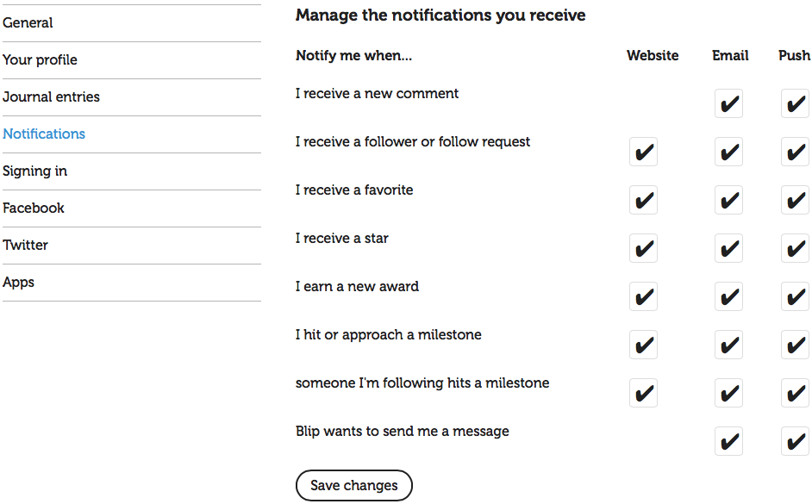Open Facebook connection settings
Image resolution: width=812 pixels, height=504 pixels.
(34, 208)
